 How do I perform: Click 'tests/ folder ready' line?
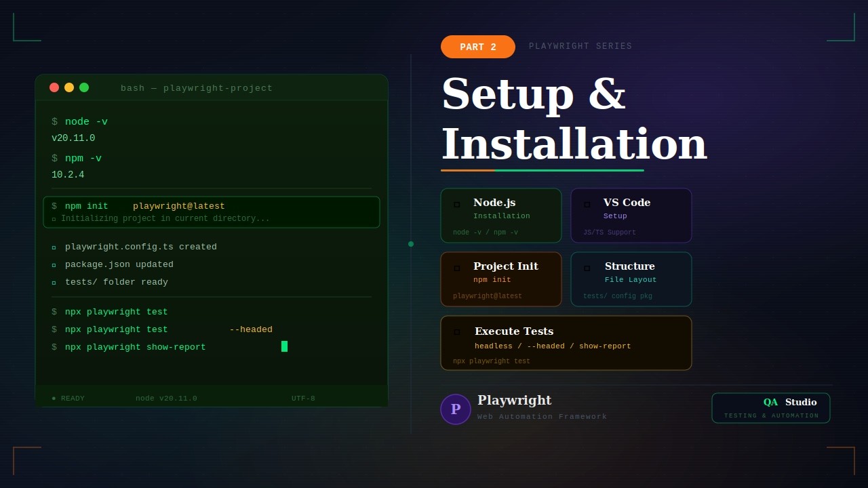117,282
